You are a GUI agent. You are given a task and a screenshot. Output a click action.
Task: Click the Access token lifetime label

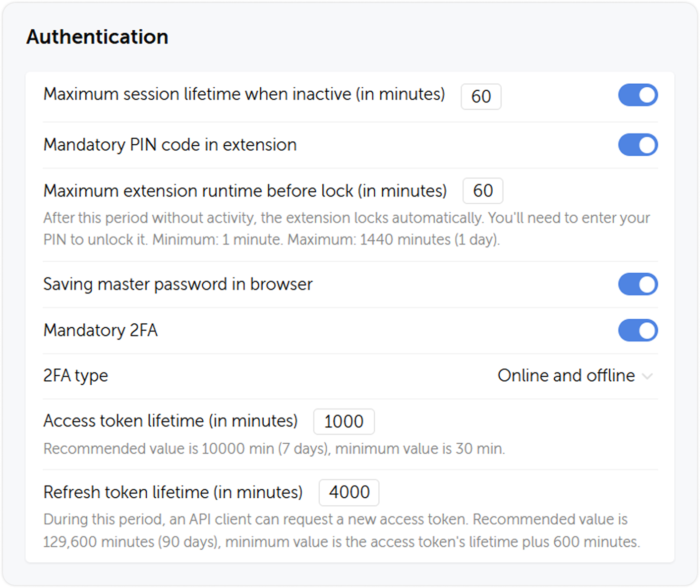click(x=171, y=421)
